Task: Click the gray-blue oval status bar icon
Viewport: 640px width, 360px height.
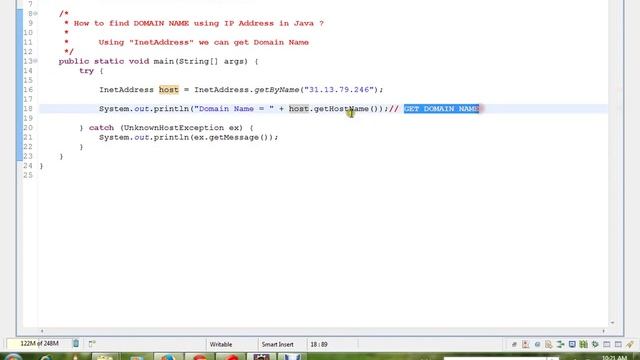Action: (538, 344)
